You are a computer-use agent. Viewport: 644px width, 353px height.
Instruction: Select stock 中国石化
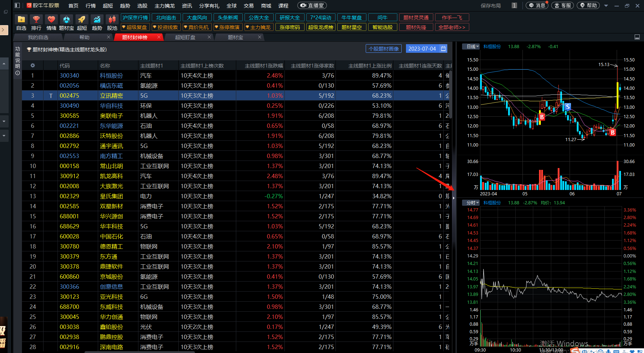point(111,236)
